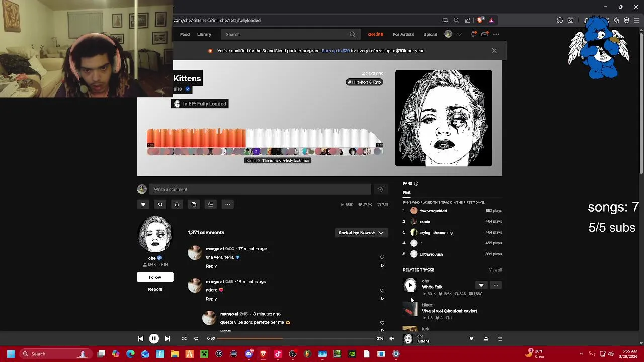Open TikTok from the Windows taskbar
Screen dimensions: 644x362
(x=278, y=354)
